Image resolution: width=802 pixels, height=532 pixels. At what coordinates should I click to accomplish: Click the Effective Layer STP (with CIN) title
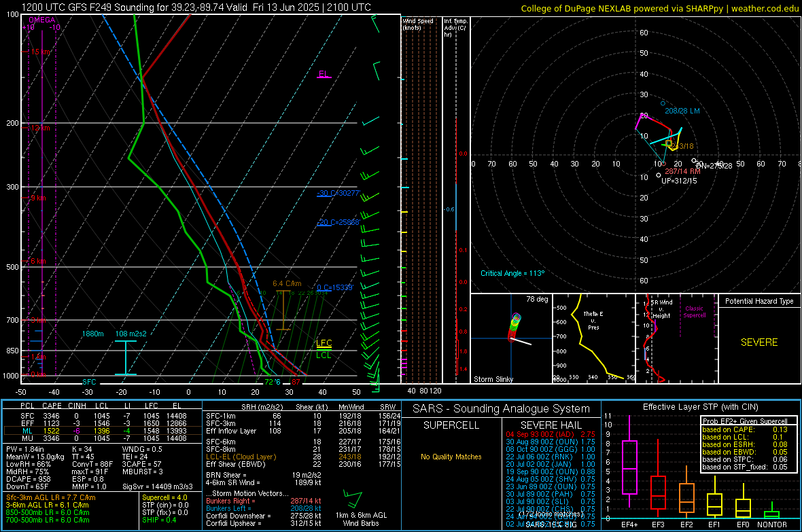700,407
